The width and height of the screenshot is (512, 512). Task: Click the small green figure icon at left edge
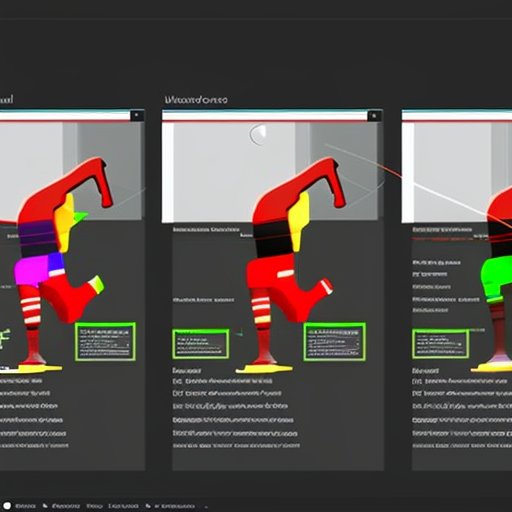(x=4, y=337)
